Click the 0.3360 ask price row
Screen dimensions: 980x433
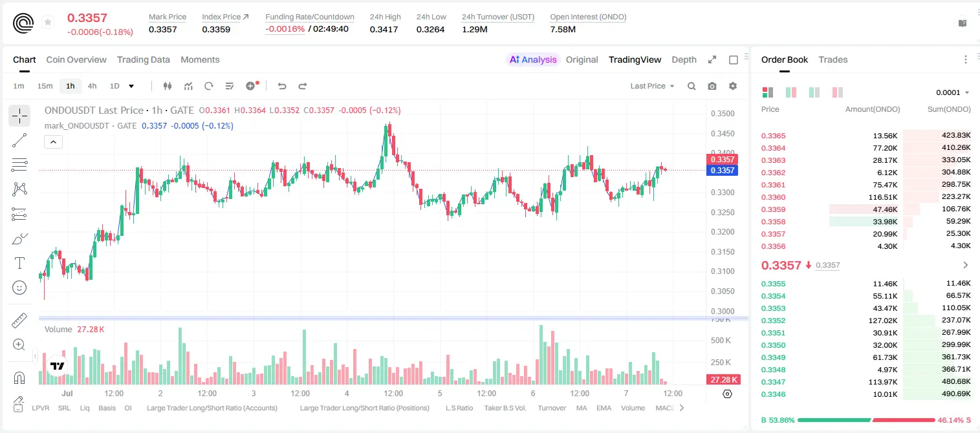click(x=865, y=197)
